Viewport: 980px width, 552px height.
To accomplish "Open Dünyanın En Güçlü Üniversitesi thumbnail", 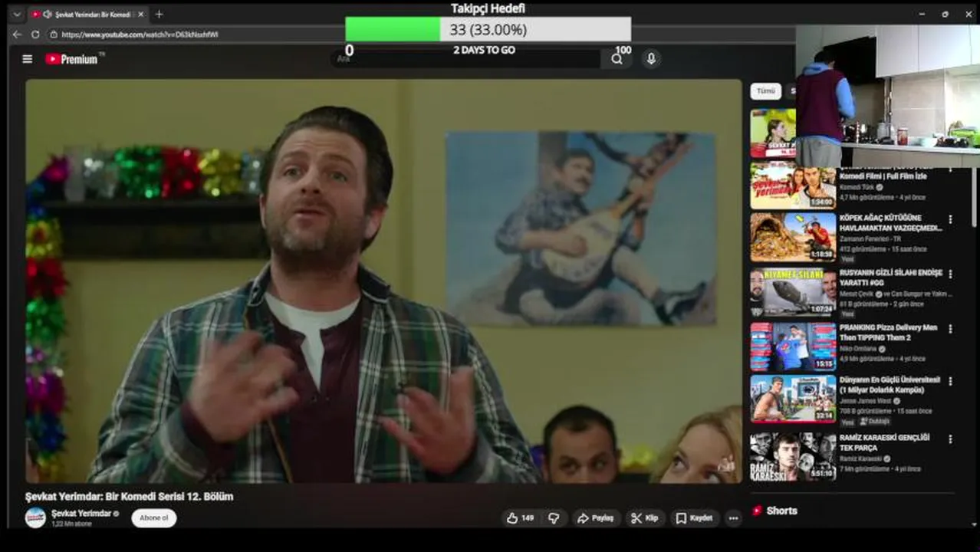I will coord(793,399).
